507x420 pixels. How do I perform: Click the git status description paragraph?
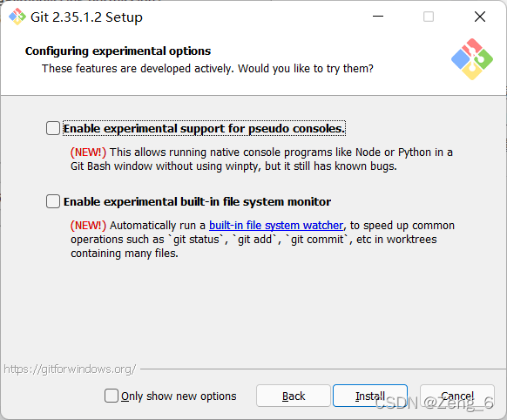[x=262, y=240]
